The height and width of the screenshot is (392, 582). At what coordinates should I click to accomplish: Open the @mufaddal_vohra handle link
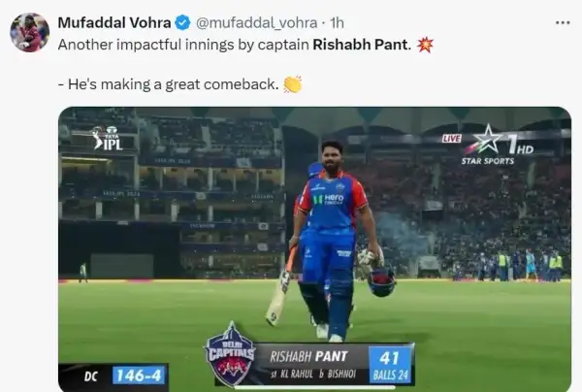tap(256, 23)
